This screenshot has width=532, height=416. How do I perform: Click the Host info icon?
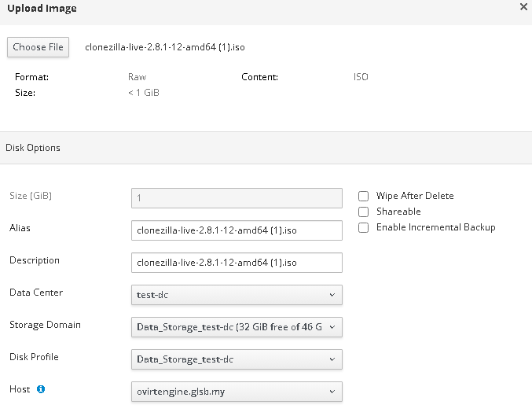41,388
